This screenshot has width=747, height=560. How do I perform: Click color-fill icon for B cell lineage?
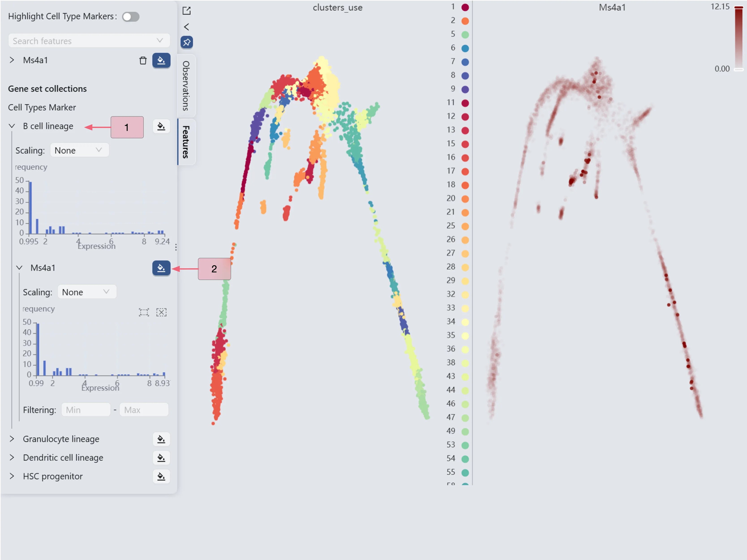tap(161, 126)
